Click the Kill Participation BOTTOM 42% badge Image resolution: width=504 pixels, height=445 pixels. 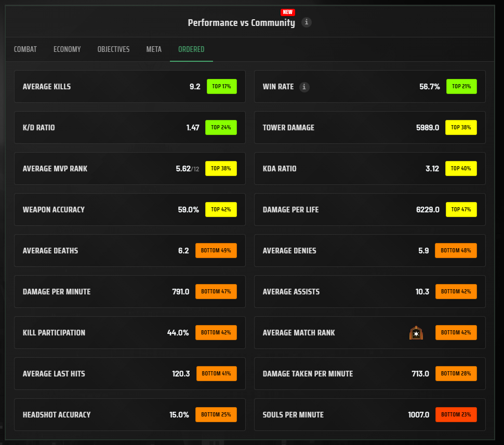[216, 332]
